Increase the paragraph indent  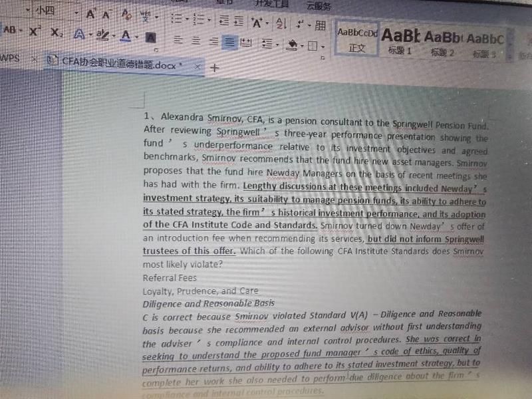pyautogui.click(x=239, y=21)
